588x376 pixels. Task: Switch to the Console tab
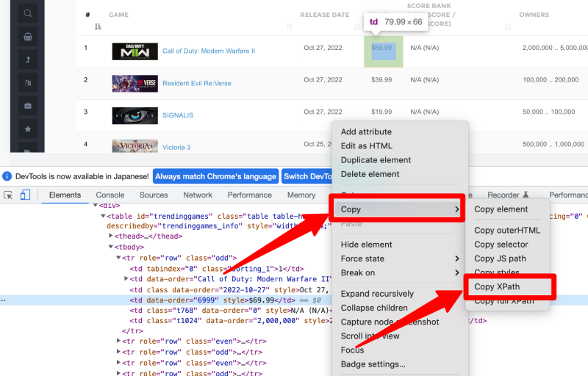[110, 195]
